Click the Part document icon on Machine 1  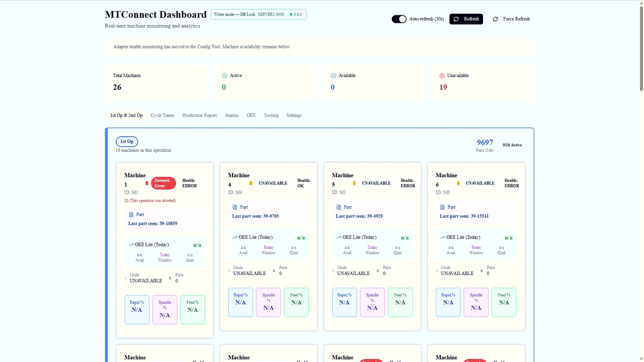click(x=131, y=215)
